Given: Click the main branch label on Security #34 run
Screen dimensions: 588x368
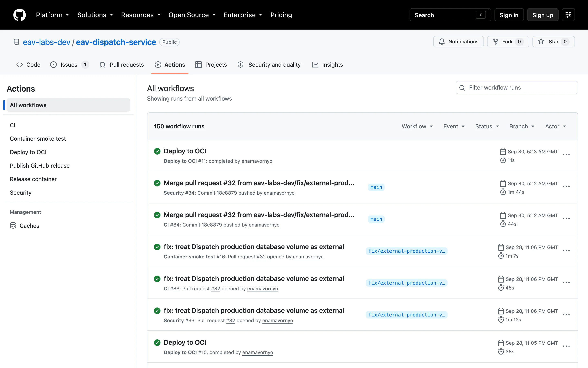Looking at the screenshot, I should click(x=376, y=187).
